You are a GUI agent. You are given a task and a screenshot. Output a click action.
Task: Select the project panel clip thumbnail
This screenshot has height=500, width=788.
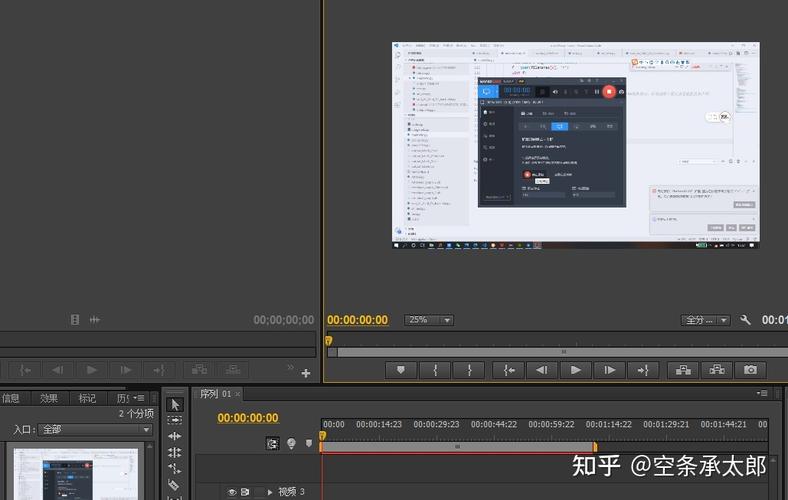point(75,474)
